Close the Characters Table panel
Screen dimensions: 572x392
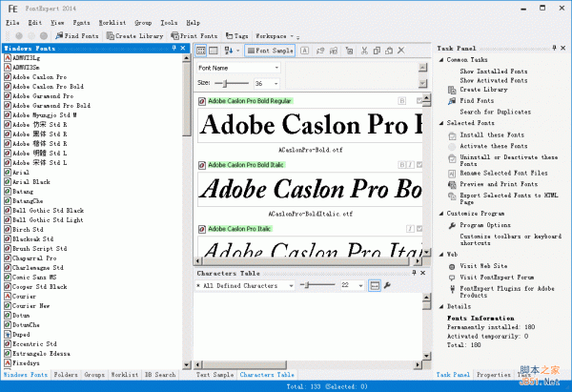pyautogui.click(x=422, y=273)
